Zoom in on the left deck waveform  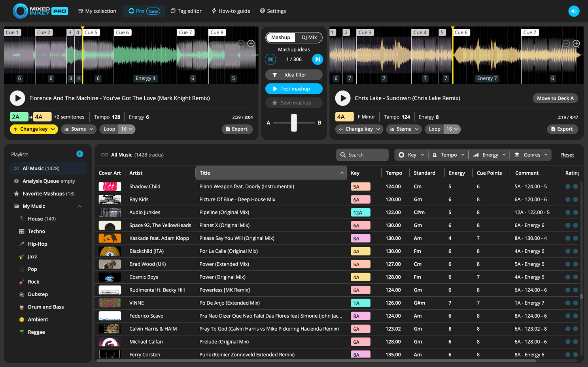point(251,43)
